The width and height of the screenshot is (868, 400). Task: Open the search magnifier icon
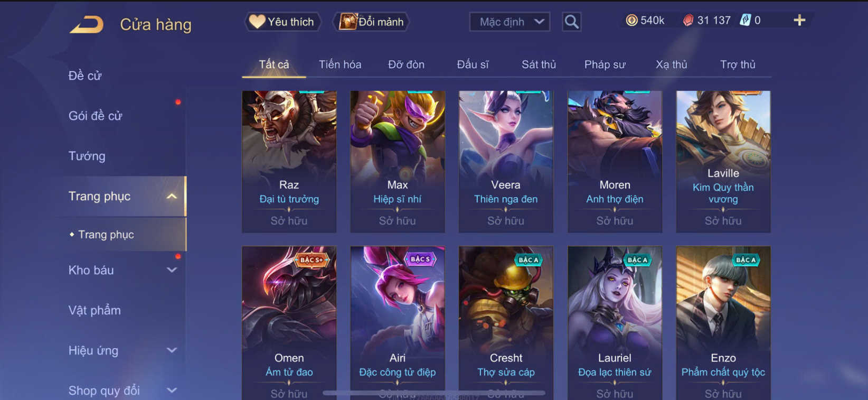coord(571,22)
